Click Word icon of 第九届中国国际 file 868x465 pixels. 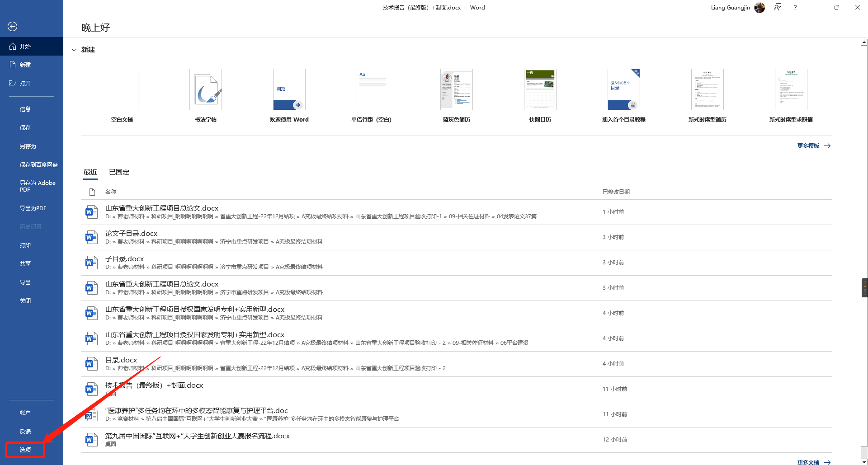tap(91, 440)
